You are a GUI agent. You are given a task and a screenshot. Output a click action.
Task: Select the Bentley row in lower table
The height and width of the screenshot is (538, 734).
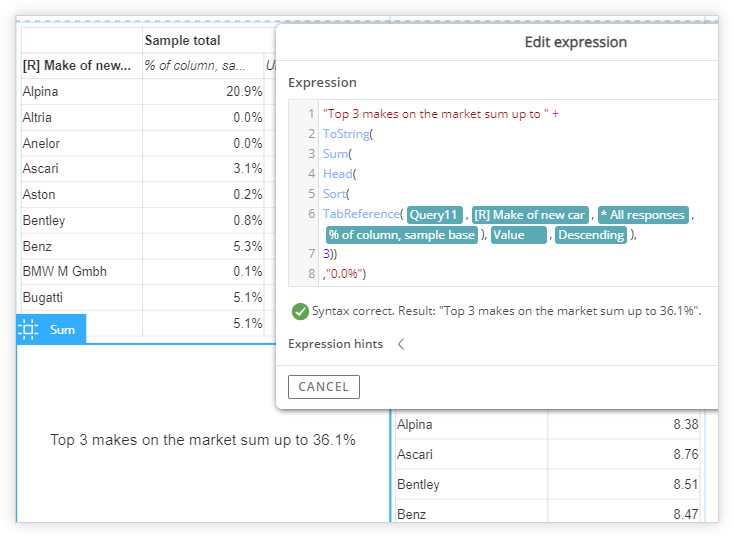(x=418, y=485)
